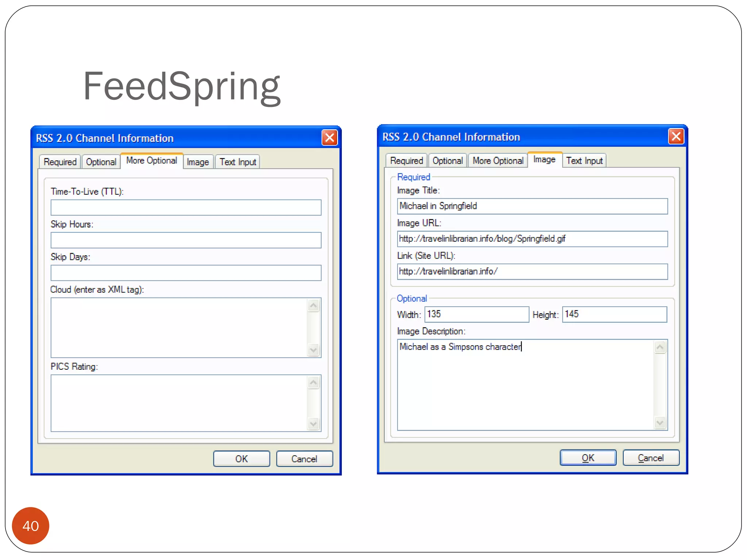
Task: Close the left RSS Channel Information dialog
Action: pyautogui.click(x=329, y=138)
